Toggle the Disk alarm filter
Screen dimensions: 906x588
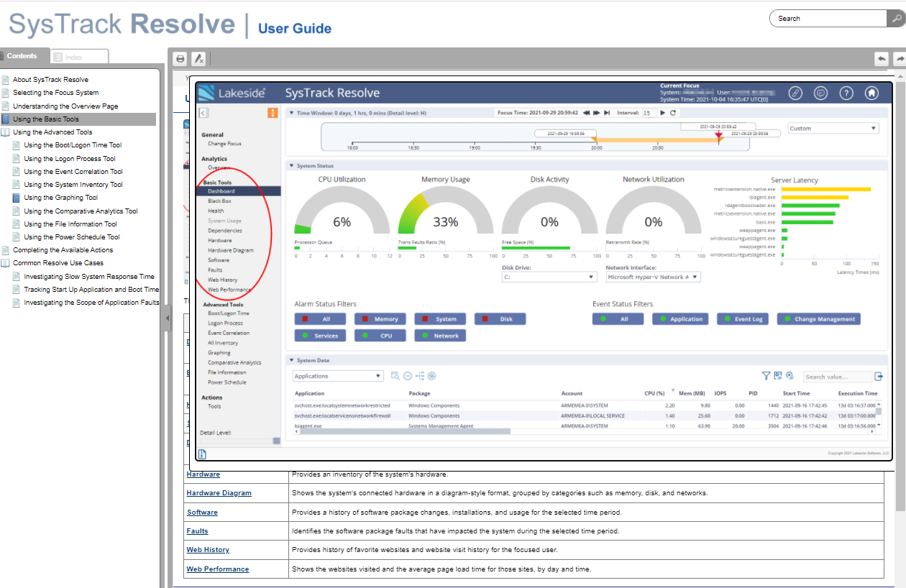pyautogui.click(x=500, y=319)
